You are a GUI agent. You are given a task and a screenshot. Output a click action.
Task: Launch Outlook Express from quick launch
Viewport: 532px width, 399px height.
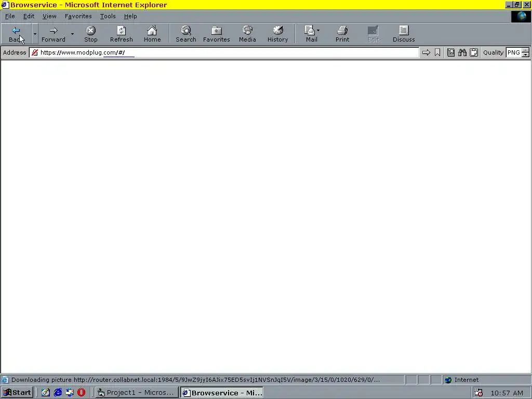tap(70, 393)
